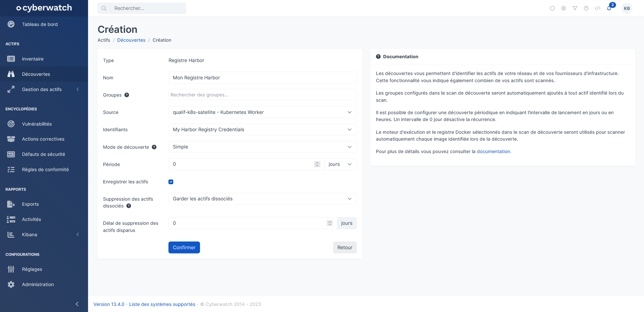The image size is (644, 312).
Task: Click the Rechercher search field
Action: coord(142,8)
